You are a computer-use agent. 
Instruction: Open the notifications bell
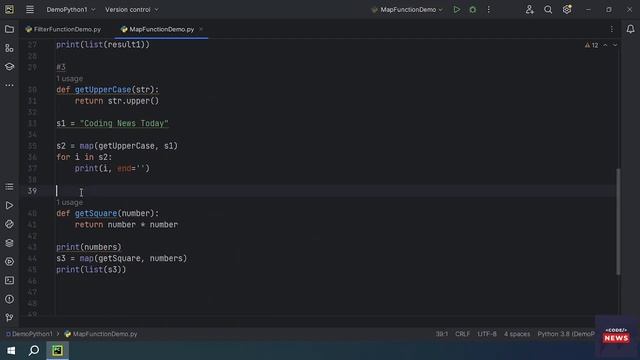pos(630,29)
